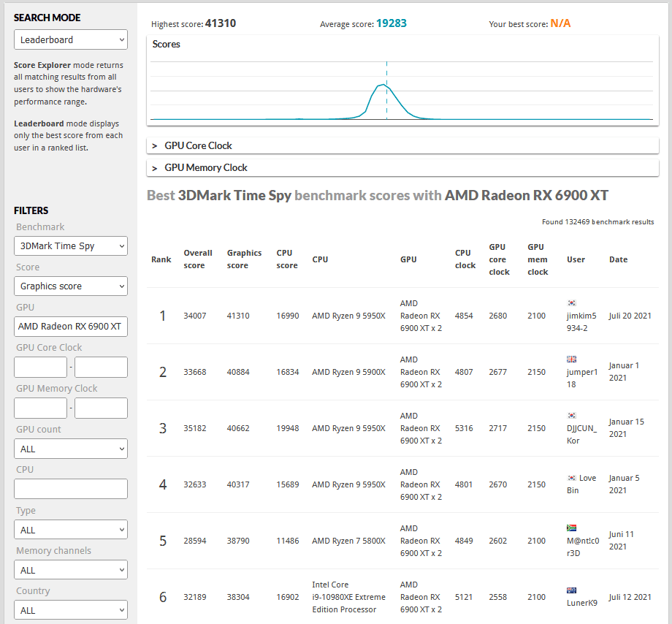Viewport: 672px width, 624px height.
Task: Click the CPU score 19948 in rank 3
Action: [x=288, y=428]
